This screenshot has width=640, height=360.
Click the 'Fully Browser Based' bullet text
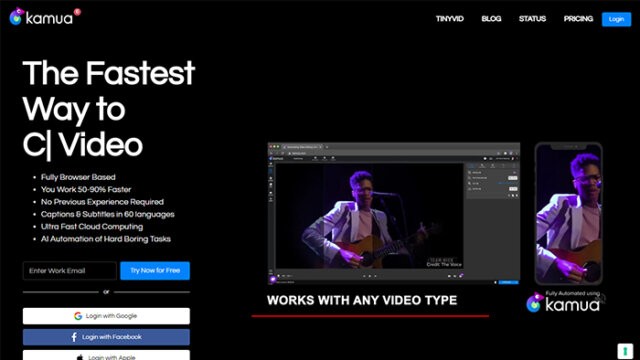coord(78,177)
